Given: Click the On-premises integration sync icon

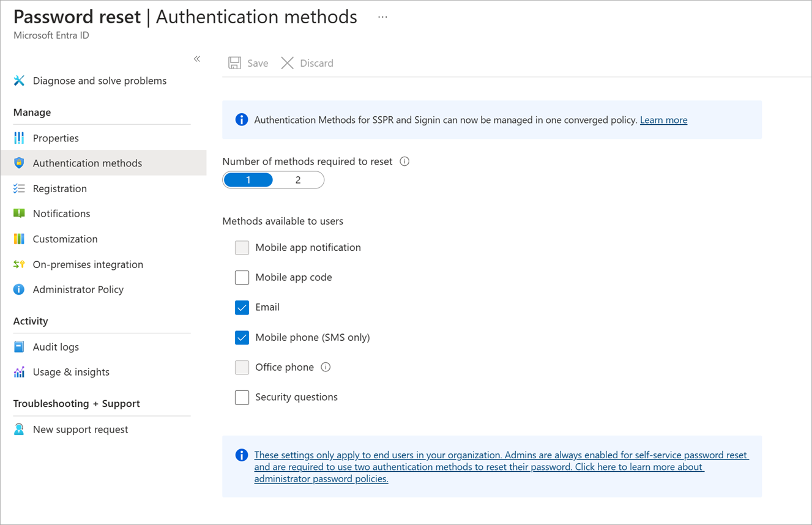Looking at the screenshot, I should click(19, 264).
